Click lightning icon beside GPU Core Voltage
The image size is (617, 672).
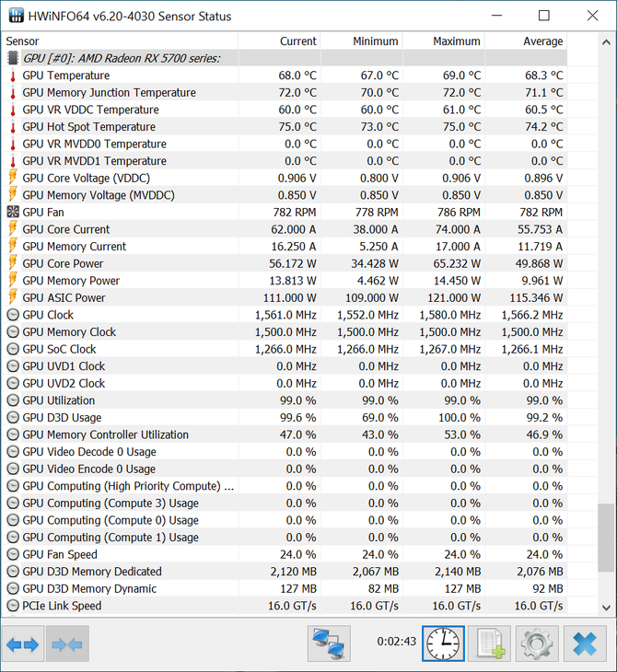point(13,178)
